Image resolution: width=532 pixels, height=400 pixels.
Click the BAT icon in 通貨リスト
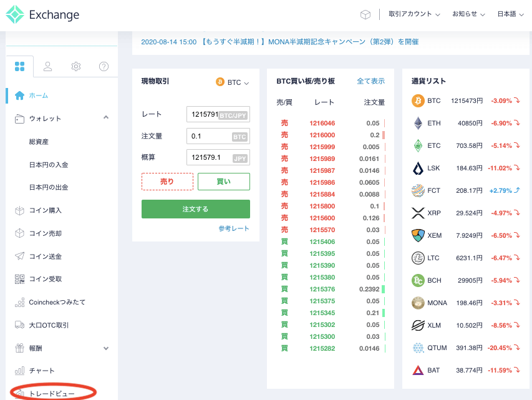pyautogui.click(x=418, y=370)
